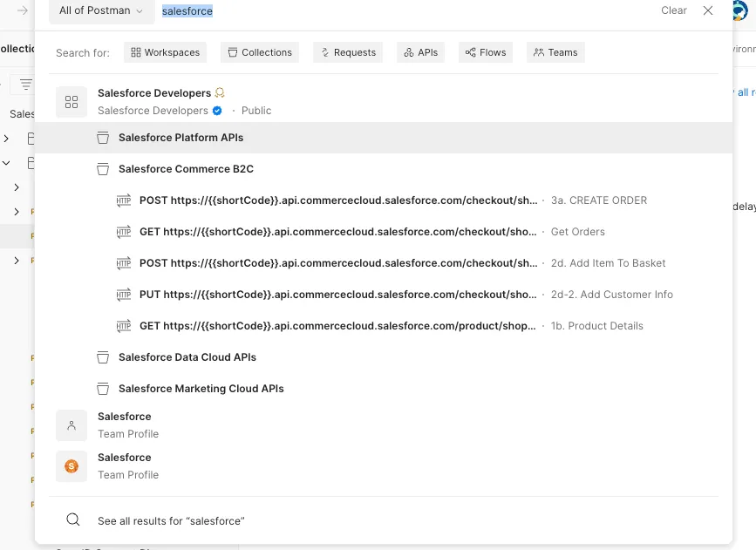This screenshot has height=550, width=756.
Task: Click the Salesforce team profile avatar icon
Action: [72, 424]
